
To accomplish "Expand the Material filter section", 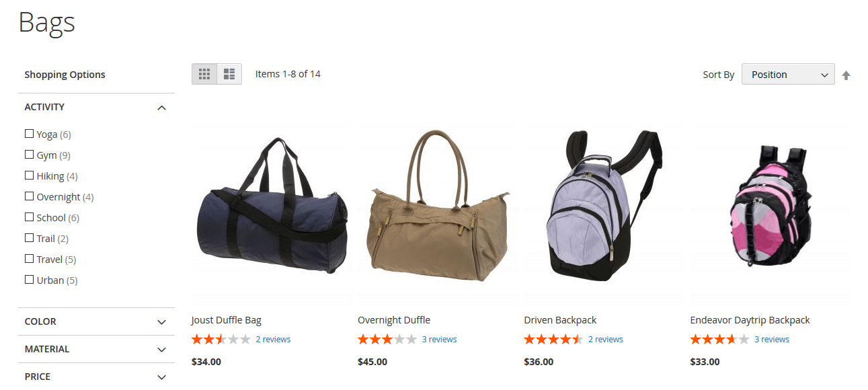I will (96, 349).
